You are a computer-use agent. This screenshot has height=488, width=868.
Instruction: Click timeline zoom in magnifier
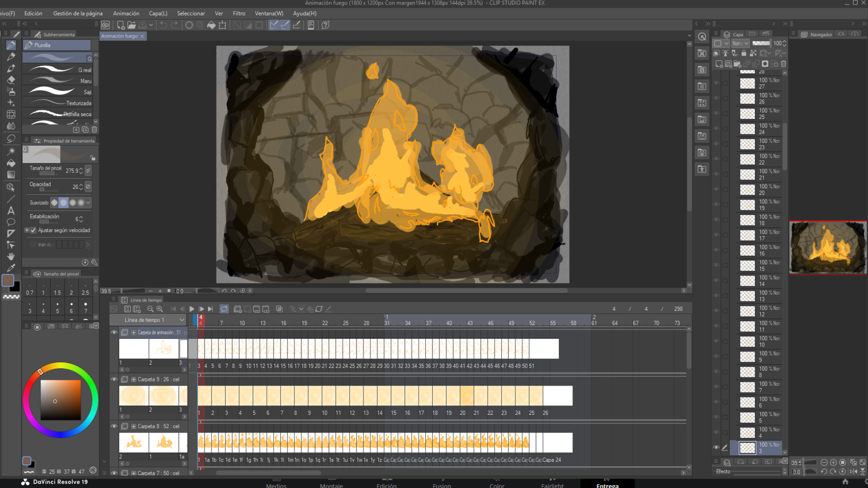click(x=159, y=309)
